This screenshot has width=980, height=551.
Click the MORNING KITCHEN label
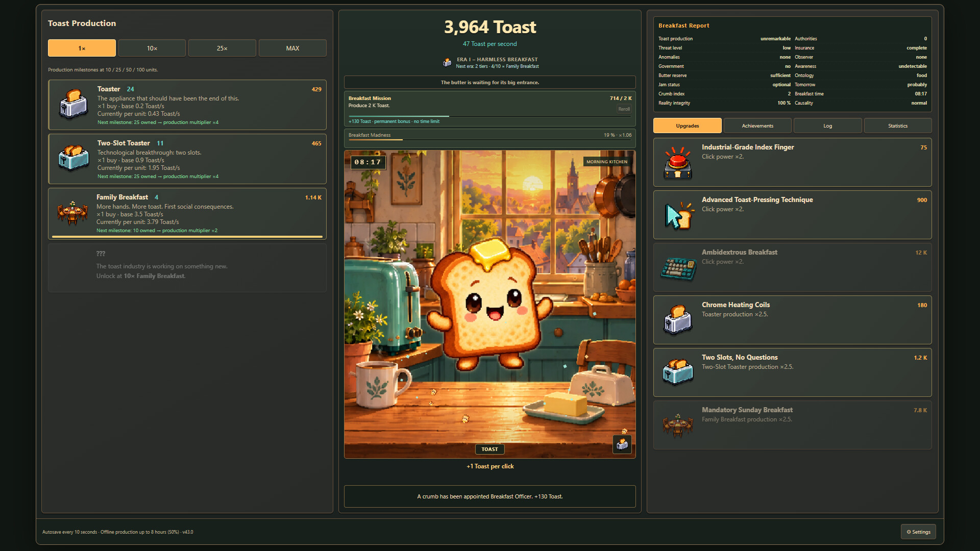[x=607, y=162]
